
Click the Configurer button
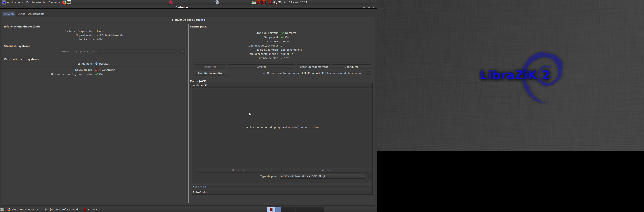pyautogui.click(x=351, y=67)
